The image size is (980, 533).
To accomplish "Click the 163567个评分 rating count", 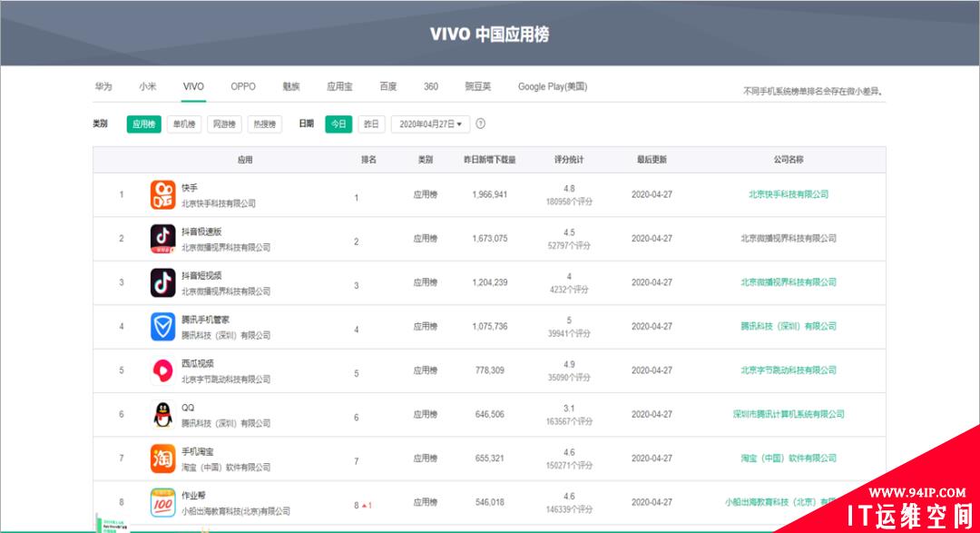I will tap(569, 421).
